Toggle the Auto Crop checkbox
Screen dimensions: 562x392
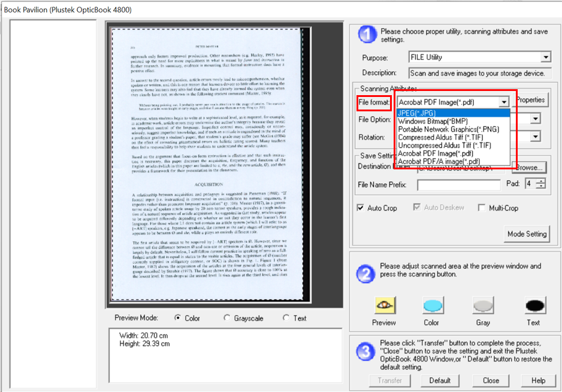(360, 208)
